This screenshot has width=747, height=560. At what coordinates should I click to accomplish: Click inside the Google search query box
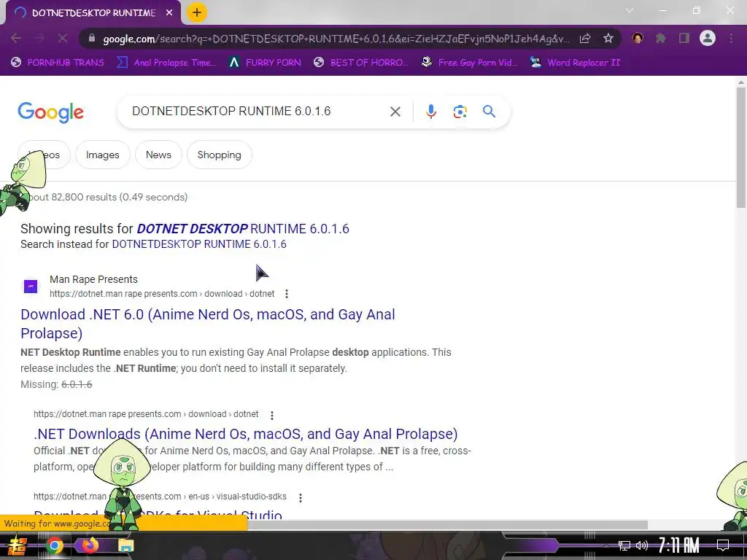(x=255, y=112)
